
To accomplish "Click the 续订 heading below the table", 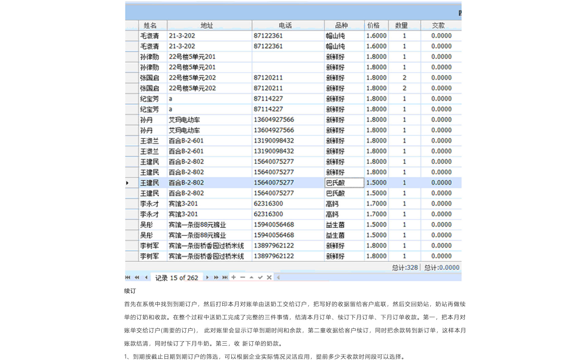I will click(x=130, y=291).
